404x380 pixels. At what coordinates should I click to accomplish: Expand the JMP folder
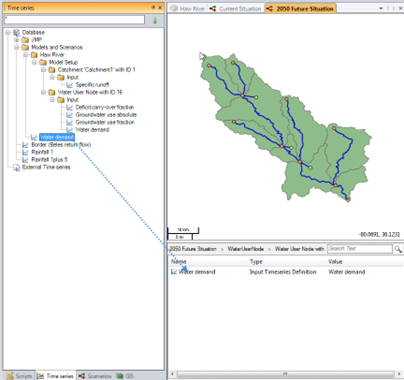click(x=16, y=40)
